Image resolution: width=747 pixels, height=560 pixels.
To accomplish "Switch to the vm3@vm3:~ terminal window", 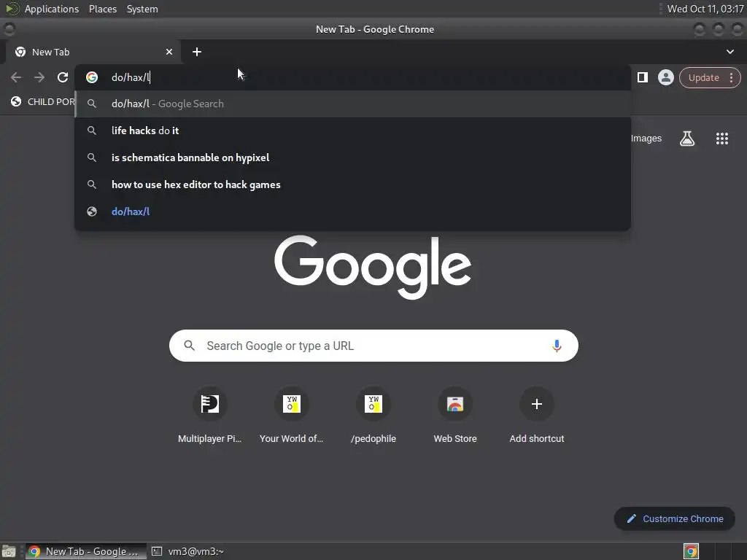I will click(188, 551).
